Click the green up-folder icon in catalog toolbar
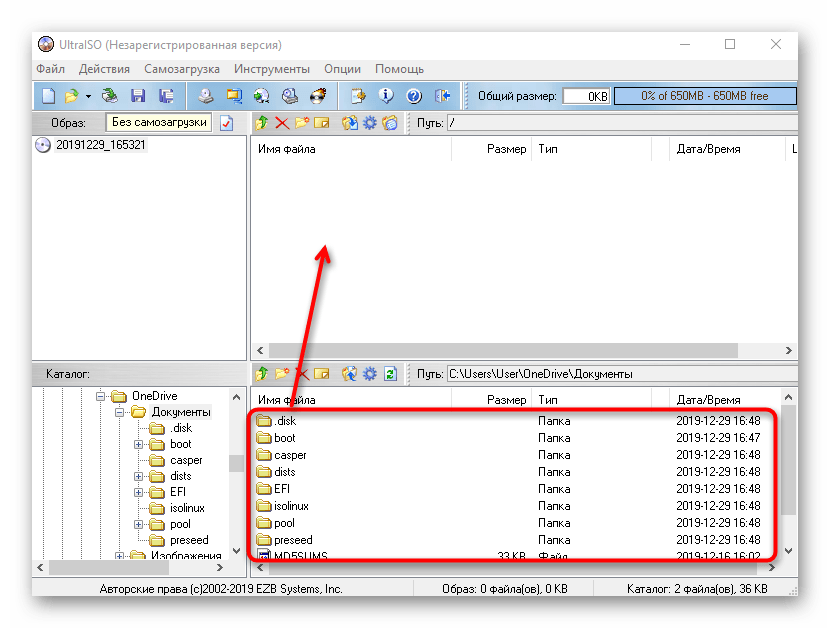 tap(262, 374)
